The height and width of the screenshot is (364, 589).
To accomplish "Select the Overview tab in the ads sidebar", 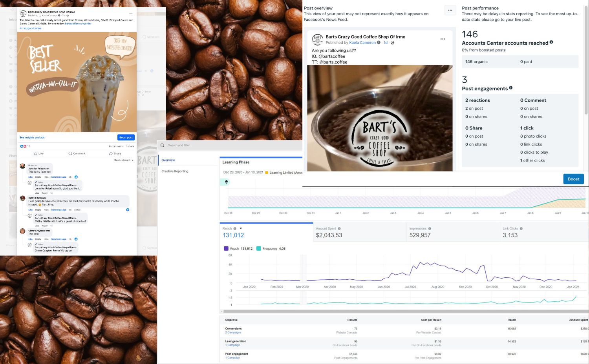I will [168, 160].
